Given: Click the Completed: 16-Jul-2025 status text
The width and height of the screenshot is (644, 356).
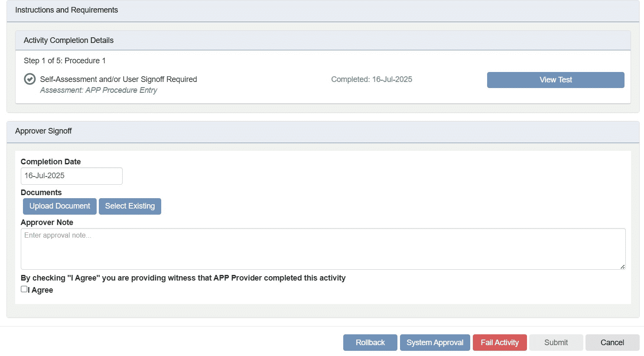Looking at the screenshot, I should click(x=371, y=79).
